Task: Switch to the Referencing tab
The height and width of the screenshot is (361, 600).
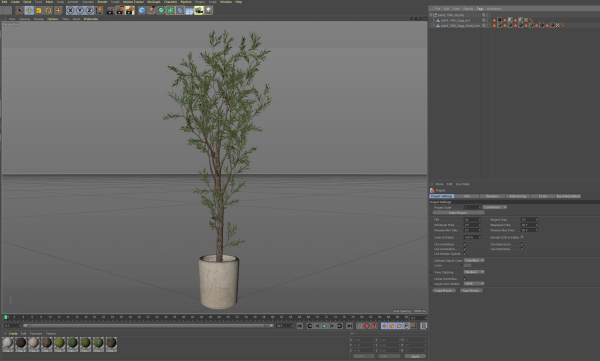Action: tap(517, 196)
